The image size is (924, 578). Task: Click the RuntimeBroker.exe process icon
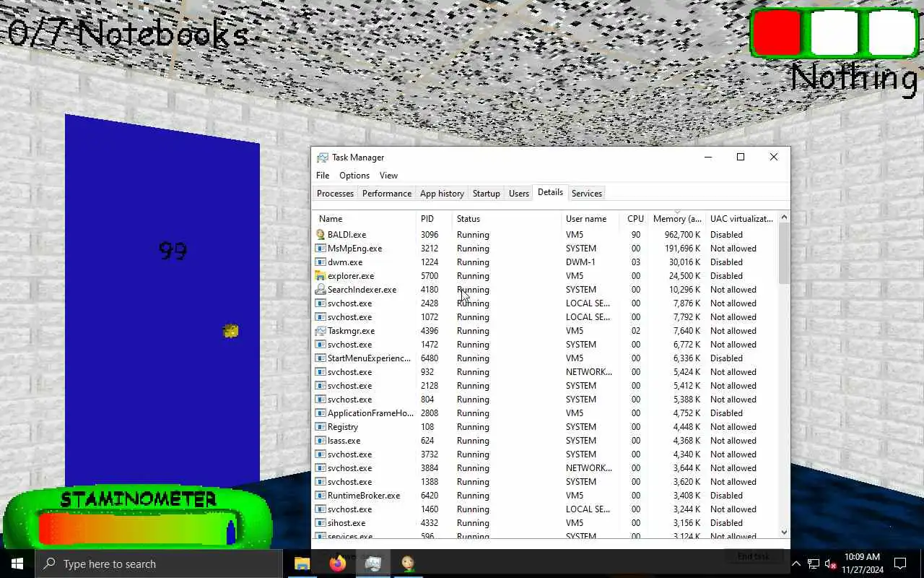click(321, 496)
